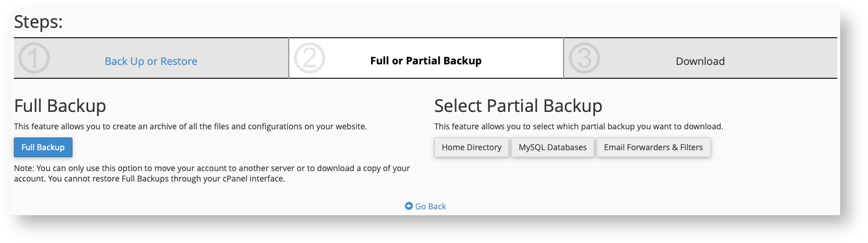Click the Go Back arrow icon
This screenshot has width=868, height=243.
point(409,206)
